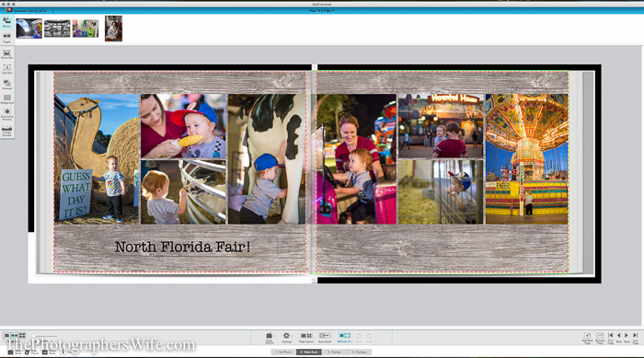Image resolution: width=644 pixels, height=358 pixels.
Task: Open the Background panel
Action: [7, 99]
